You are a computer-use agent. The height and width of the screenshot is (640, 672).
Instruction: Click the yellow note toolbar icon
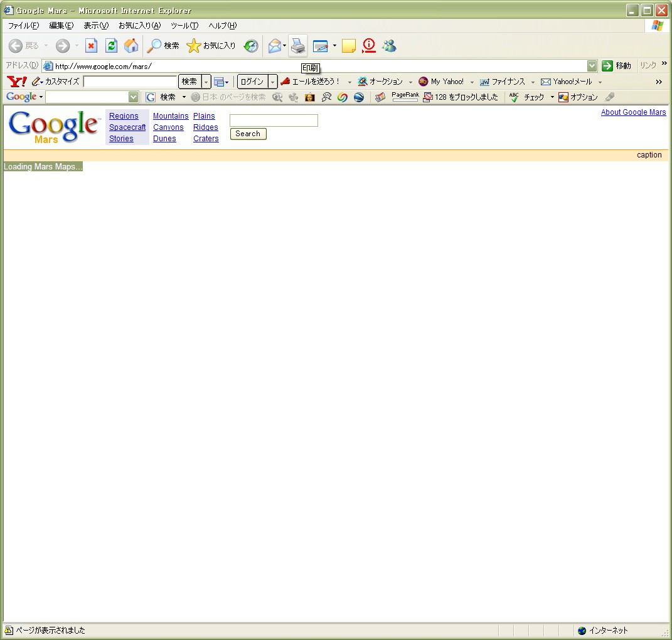tap(348, 45)
